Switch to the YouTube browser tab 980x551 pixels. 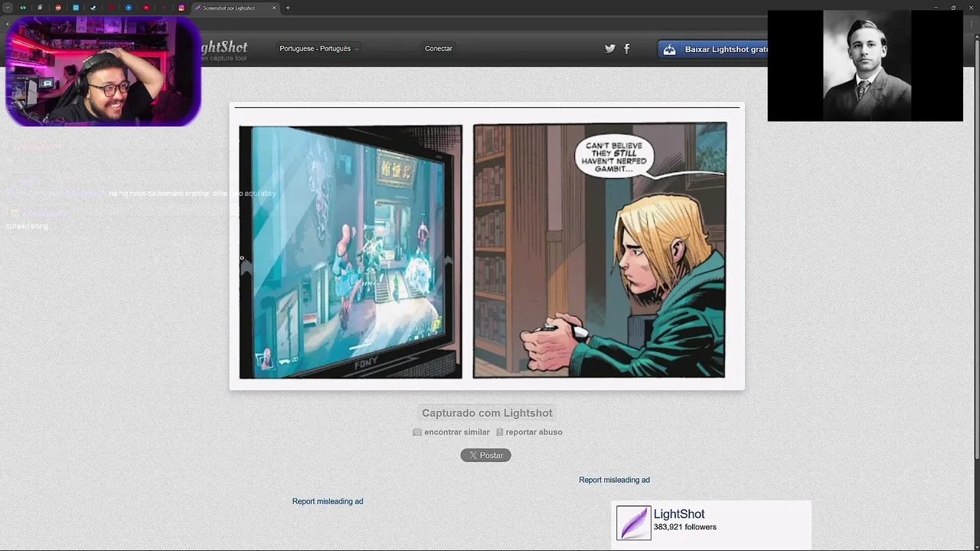[x=146, y=8]
